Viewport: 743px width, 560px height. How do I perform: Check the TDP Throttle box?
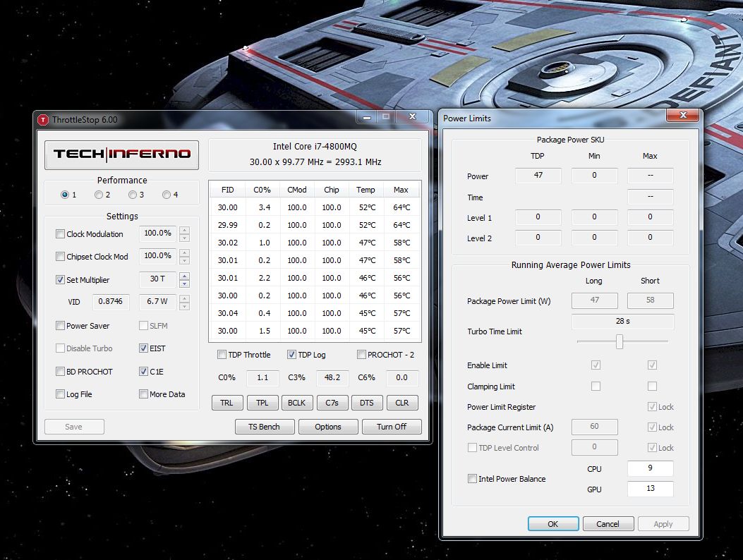click(222, 354)
